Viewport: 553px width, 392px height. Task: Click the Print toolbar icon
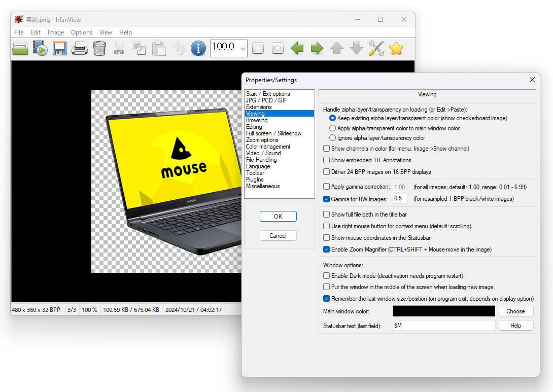pyautogui.click(x=80, y=48)
